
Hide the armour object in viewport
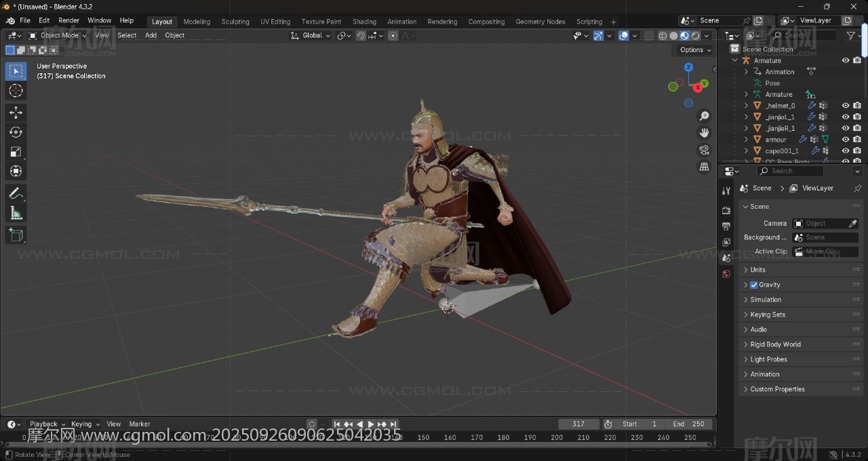(x=846, y=140)
